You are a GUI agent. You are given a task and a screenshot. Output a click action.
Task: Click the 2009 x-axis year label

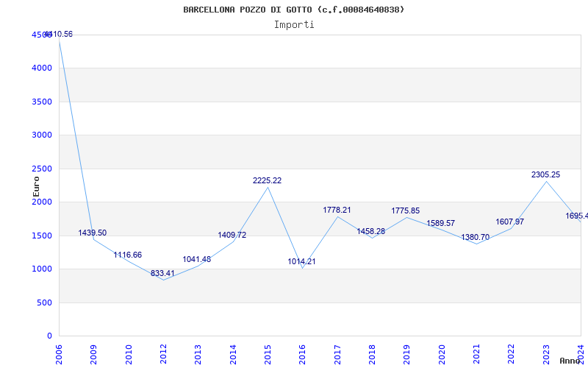click(x=94, y=354)
